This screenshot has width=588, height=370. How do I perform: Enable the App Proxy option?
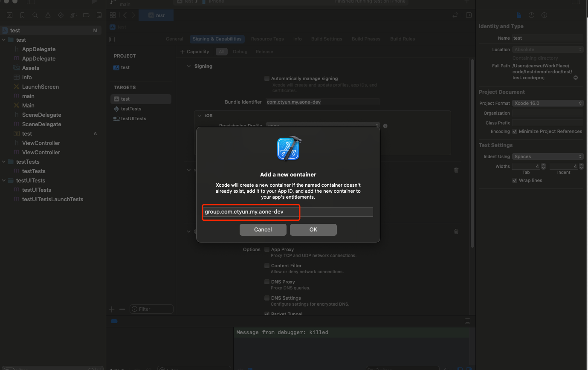[x=267, y=249]
